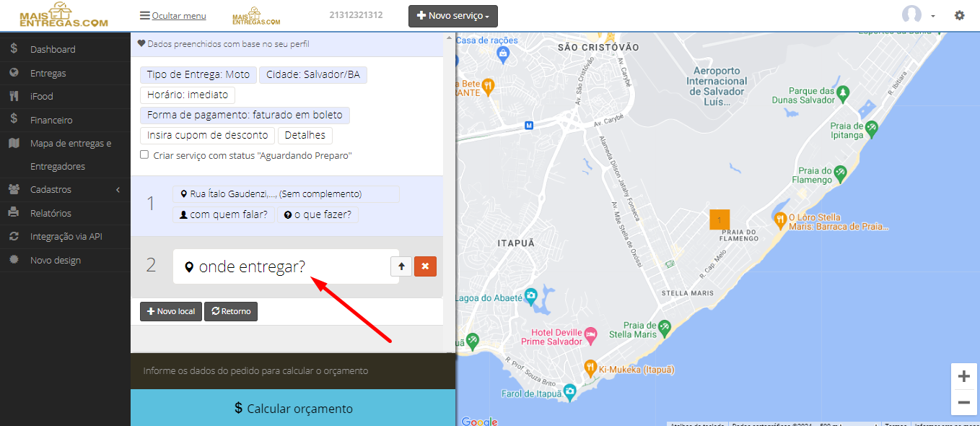This screenshot has width=980, height=426.
Task: Move stop 2 up with arrow button
Action: point(401,266)
